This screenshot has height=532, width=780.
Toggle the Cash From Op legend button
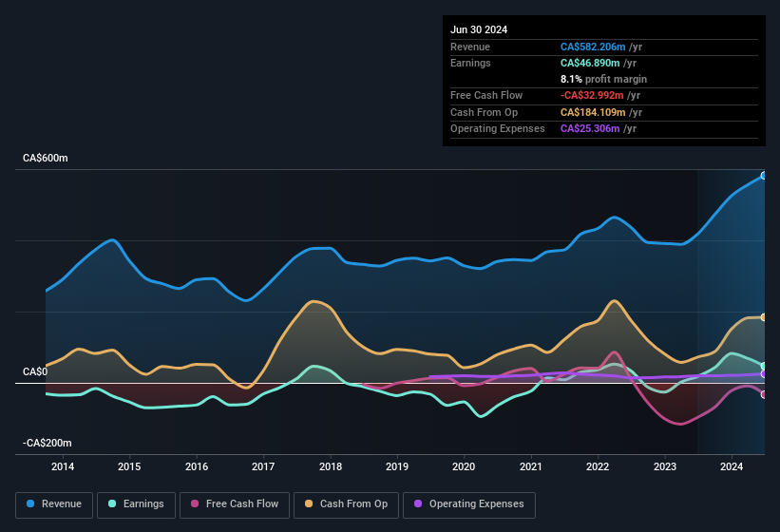coord(346,504)
